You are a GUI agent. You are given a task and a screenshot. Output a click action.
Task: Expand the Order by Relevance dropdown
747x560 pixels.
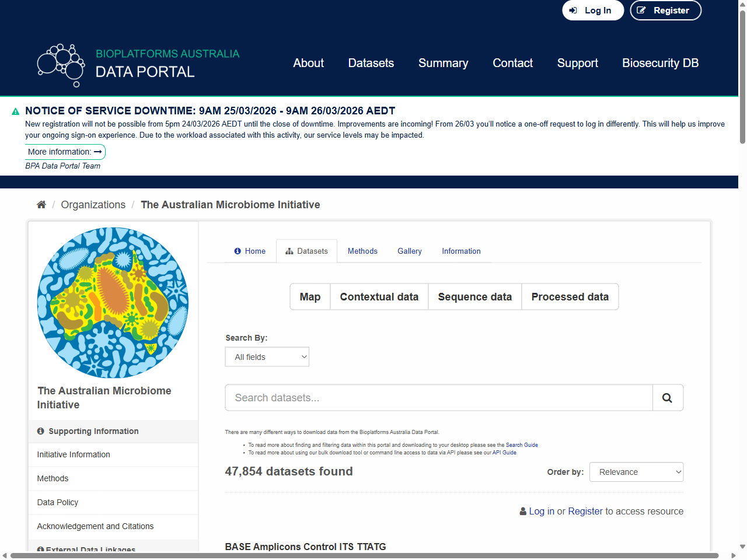click(x=636, y=472)
